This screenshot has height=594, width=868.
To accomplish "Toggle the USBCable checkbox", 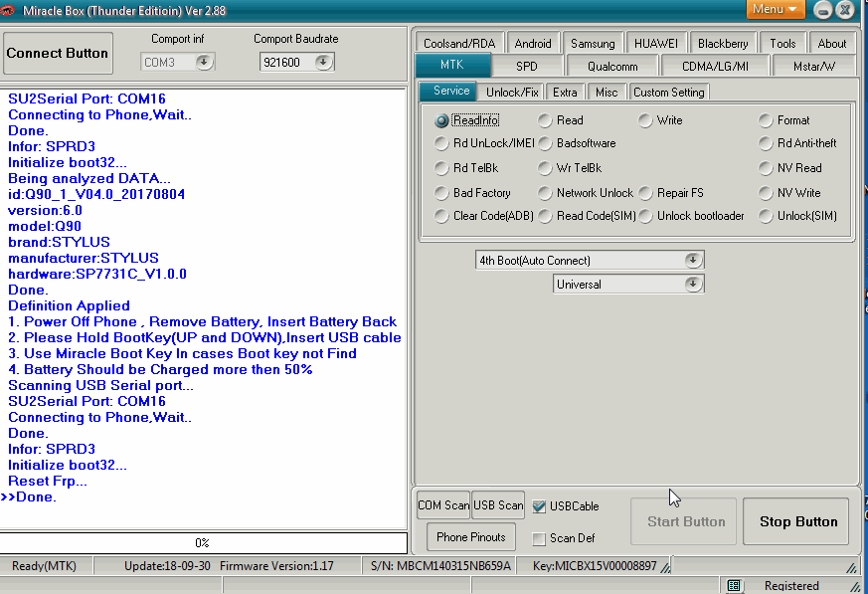I will click(x=539, y=506).
